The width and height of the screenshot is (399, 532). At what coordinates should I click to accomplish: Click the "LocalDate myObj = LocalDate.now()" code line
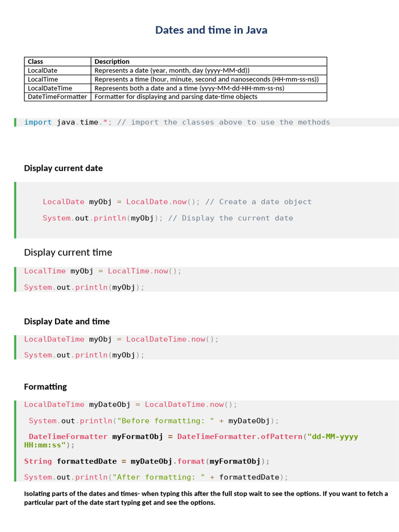(121, 202)
